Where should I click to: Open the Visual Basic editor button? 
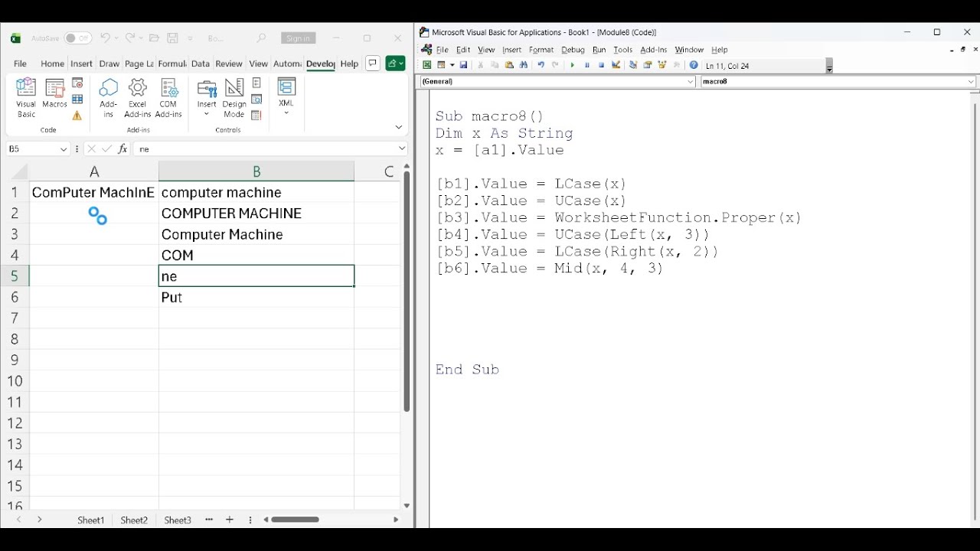[26, 98]
